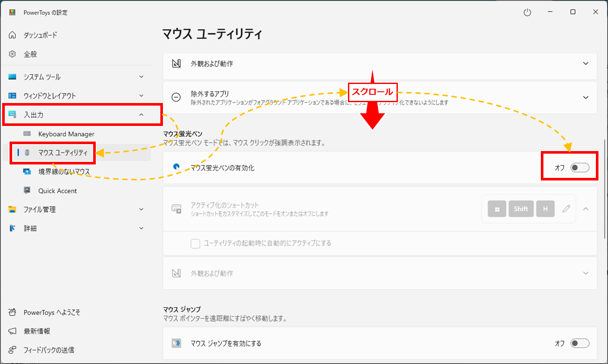Viewport: 608px width, 364px height.
Task: Click the top 外観および動作 icon
Action: (x=176, y=64)
